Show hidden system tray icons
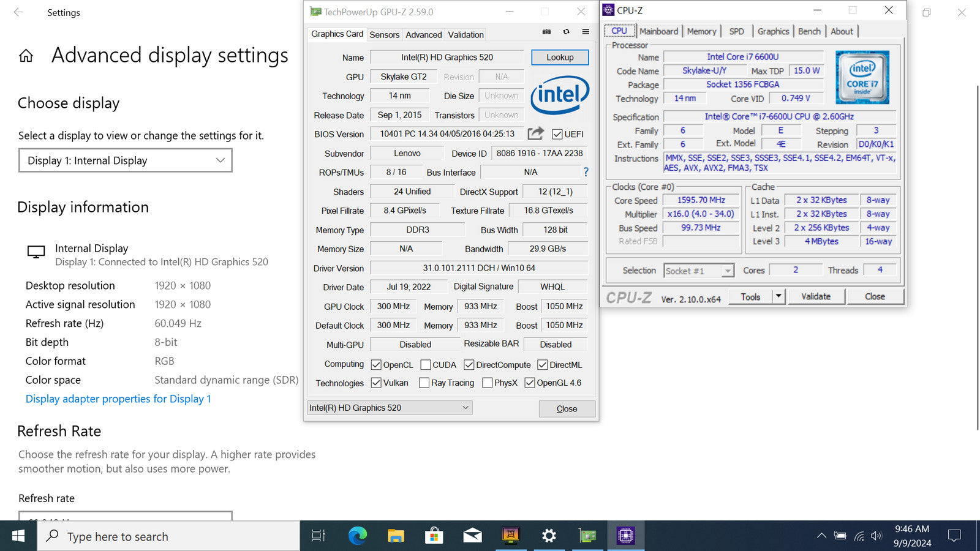980x551 pixels. [x=821, y=536]
